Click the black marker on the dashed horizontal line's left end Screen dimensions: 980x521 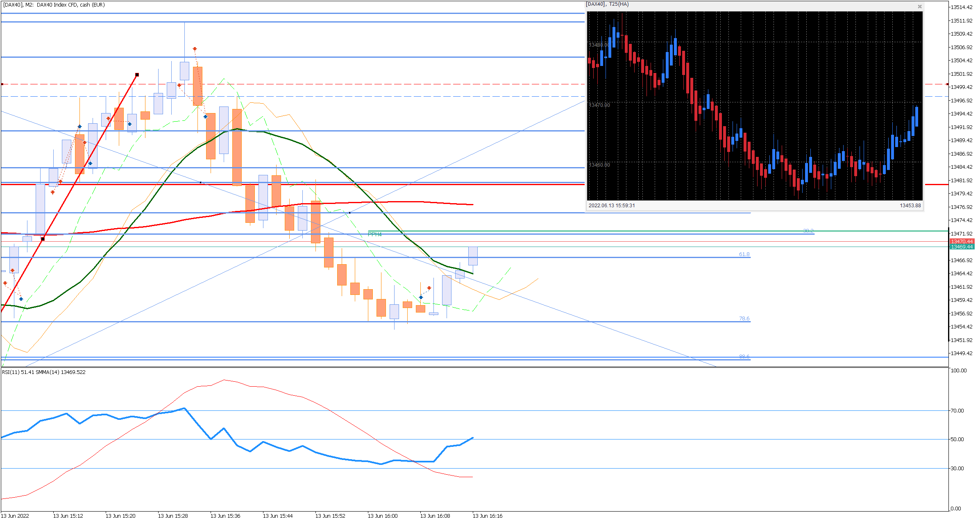coord(2,84)
